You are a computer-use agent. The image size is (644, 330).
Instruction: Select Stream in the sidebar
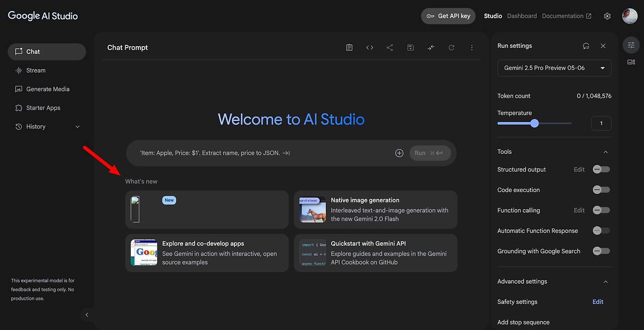(35, 70)
